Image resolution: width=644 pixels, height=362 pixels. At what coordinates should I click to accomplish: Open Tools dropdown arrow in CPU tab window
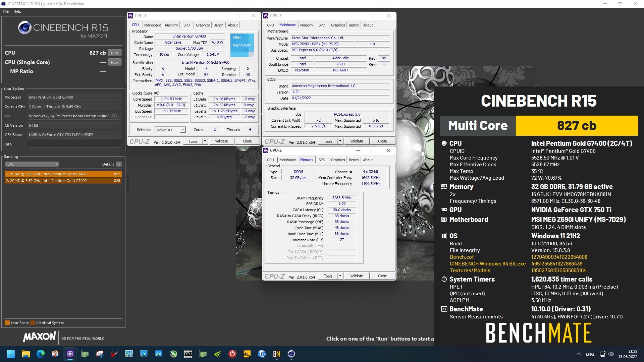pyautogui.click(x=205, y=141)
